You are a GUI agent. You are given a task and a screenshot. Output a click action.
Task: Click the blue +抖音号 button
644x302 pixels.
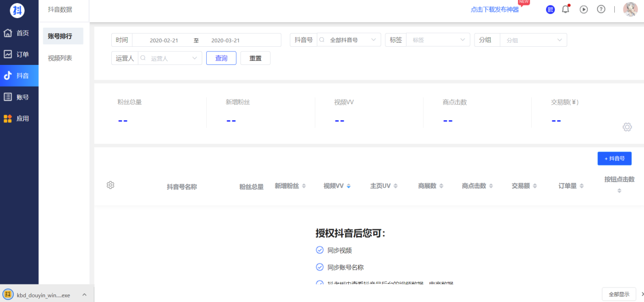click(614, 158)
